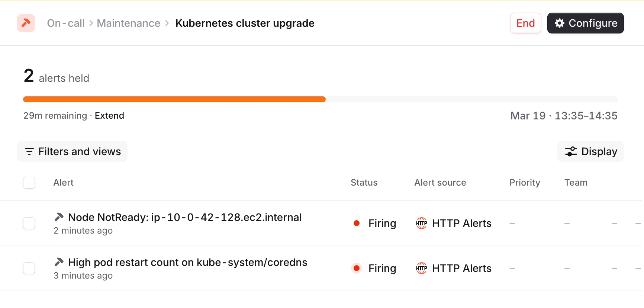Click the HTTP Alerts icon on coredns alert row

[x=421, y=268]
